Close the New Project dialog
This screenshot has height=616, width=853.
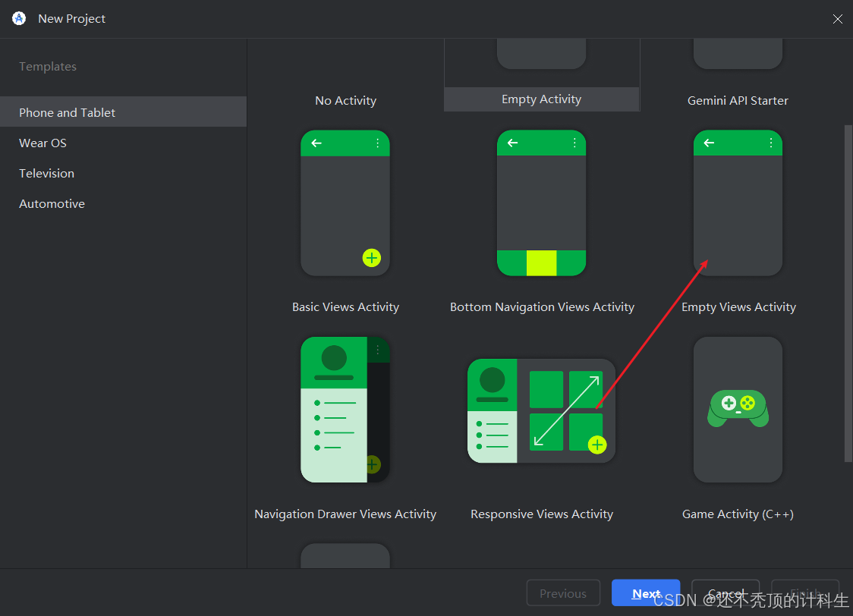point(837,19)
